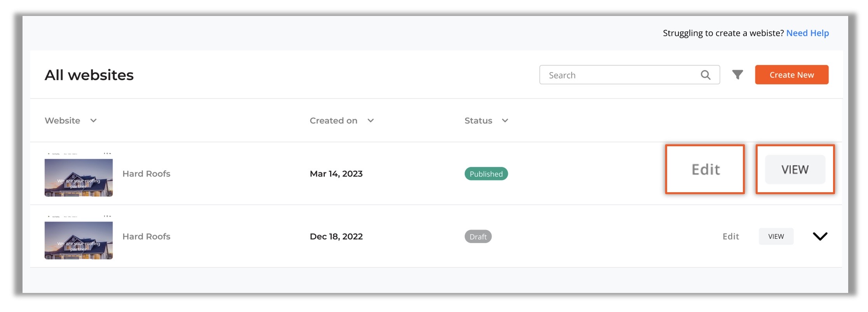
Task: Edit the published Hard Roofs website
Action: click(x=706, y=170)
